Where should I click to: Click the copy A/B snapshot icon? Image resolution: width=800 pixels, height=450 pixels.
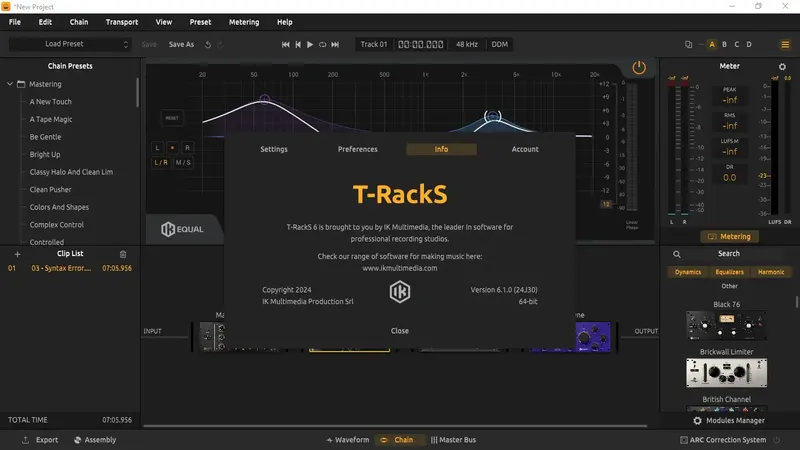point(689,44)
